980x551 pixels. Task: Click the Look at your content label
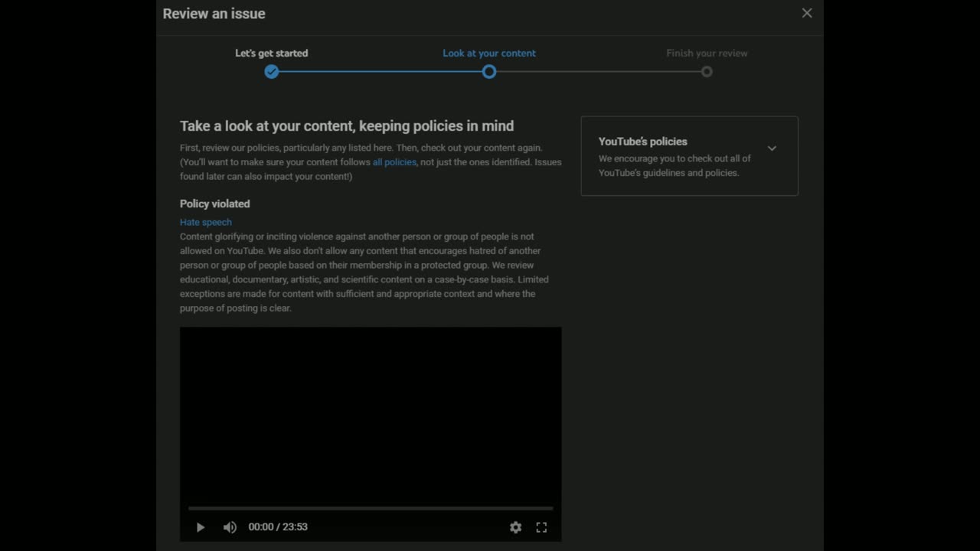(489, 54)
